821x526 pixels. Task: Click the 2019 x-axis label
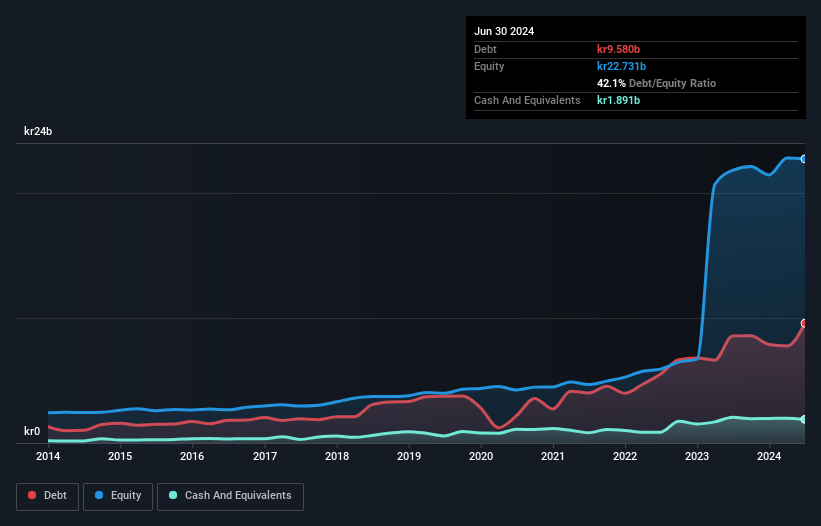point(408,456)
